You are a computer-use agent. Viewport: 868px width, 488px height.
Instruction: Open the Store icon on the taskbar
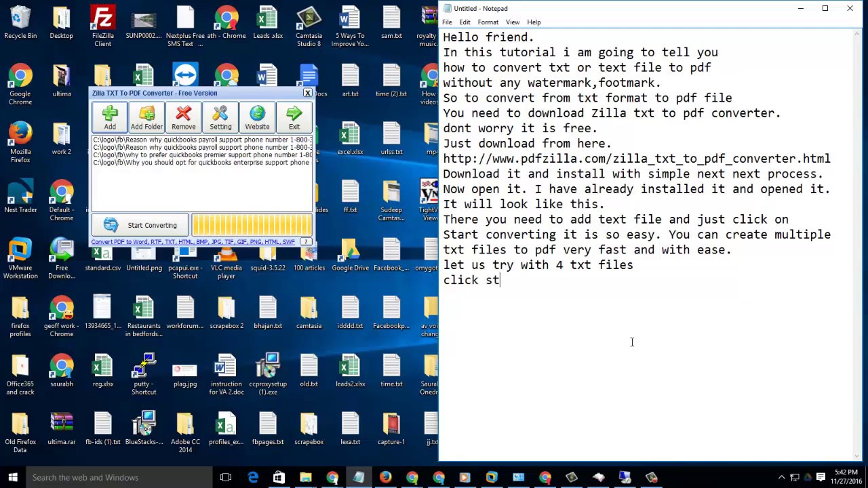(279, 477)
